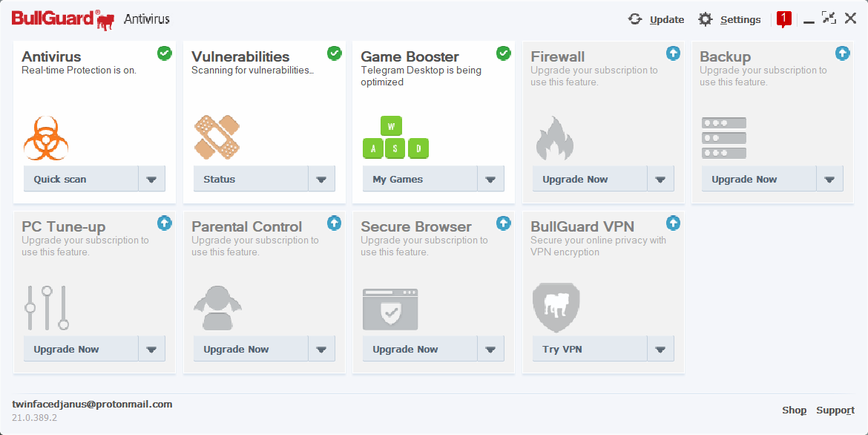Expand the Firewall Upgrade Now dropdown arrow
Viewport: 868px width, 435px height.
click(660, 179)
